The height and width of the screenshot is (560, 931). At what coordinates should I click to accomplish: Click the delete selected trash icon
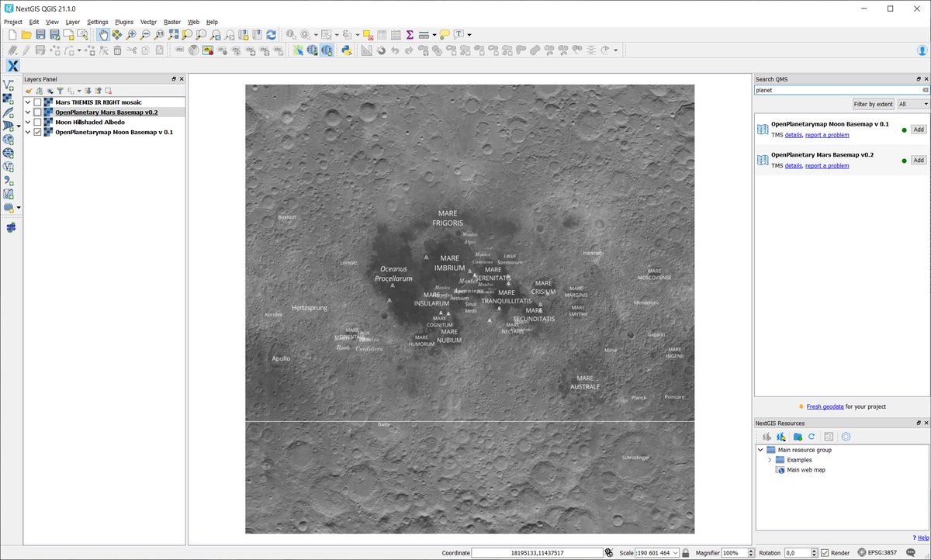coord(117,50)
